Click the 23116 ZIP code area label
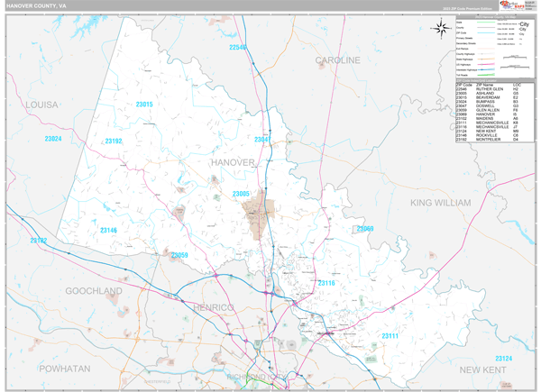 click(x=326, y=283)
